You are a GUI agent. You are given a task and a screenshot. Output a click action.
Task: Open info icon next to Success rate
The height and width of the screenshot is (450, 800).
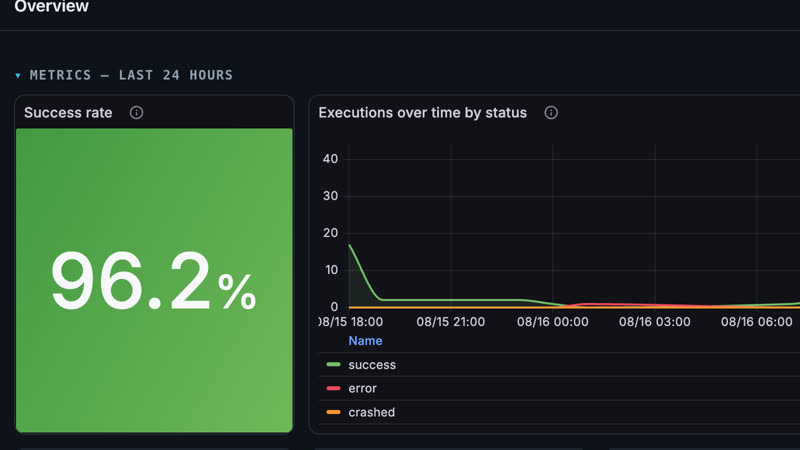(136, 112)
